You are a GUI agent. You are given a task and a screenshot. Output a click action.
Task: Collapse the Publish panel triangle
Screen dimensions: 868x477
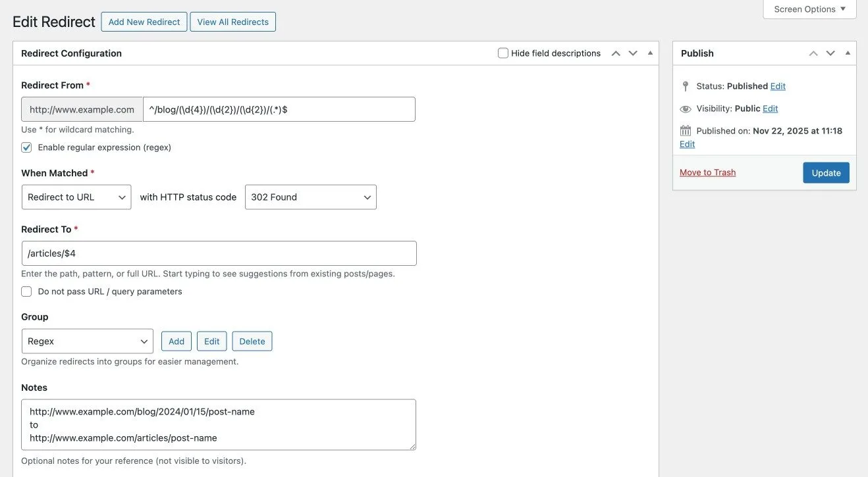[848, 53]
